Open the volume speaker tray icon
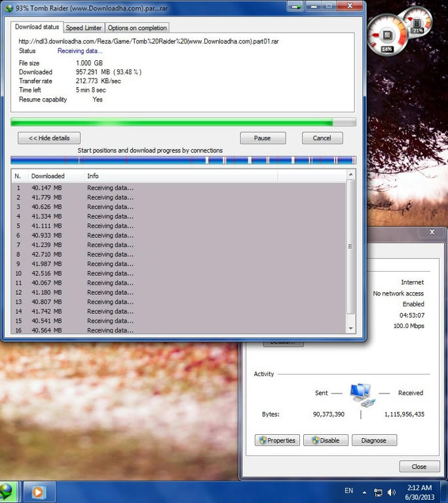Screen dimensions: 448x503 (392, 492)
